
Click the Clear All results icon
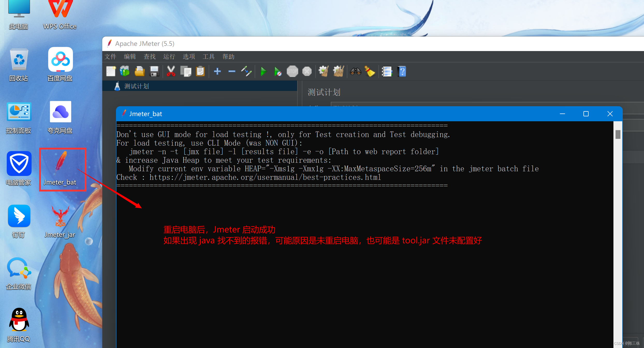(338, 71)
